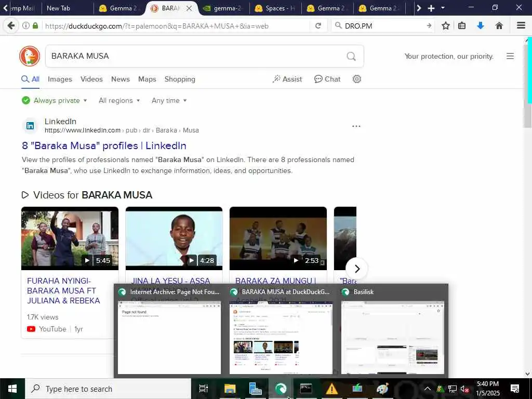The image size is (532, 399).
Task: Close the BARAKA MUSA browser tab
Action: click(189, 8)
